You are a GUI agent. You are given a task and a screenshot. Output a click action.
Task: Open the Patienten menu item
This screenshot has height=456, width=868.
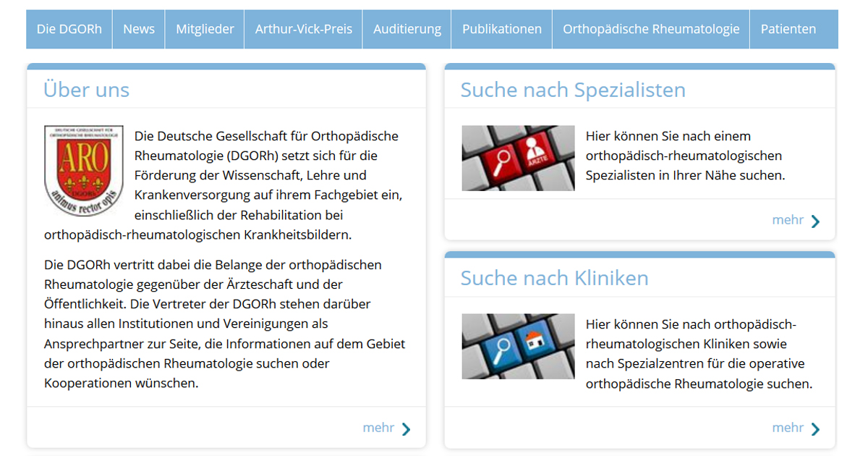(x=788, y=29)
